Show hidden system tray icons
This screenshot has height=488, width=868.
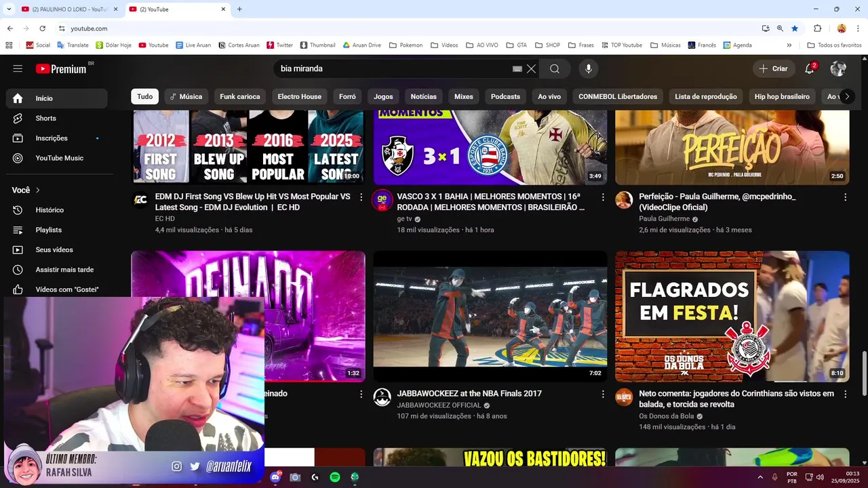click(x=760, y=477)
